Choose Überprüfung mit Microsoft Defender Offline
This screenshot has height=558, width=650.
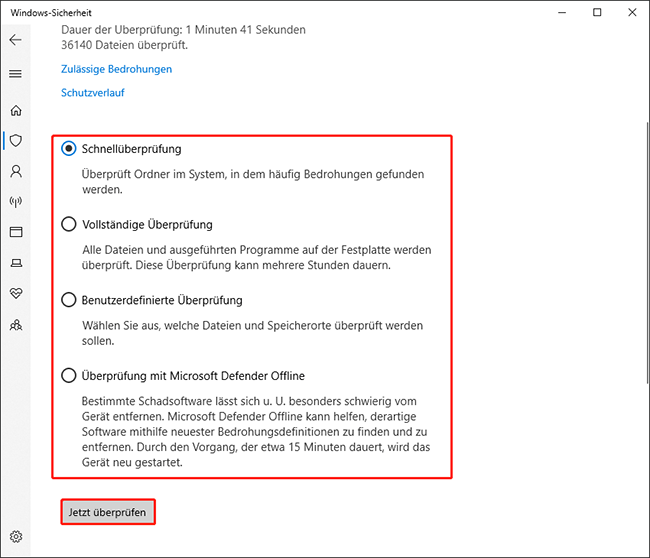[69, 376]
